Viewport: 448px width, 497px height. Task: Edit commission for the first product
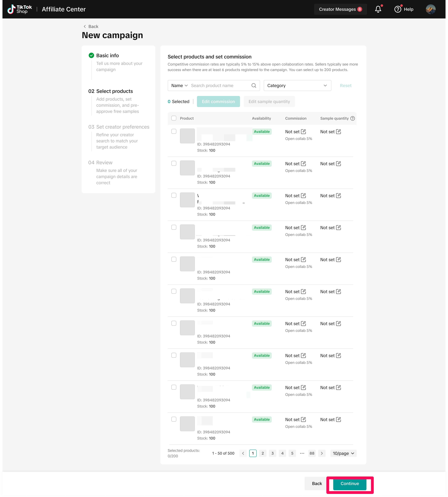[304, 132]
